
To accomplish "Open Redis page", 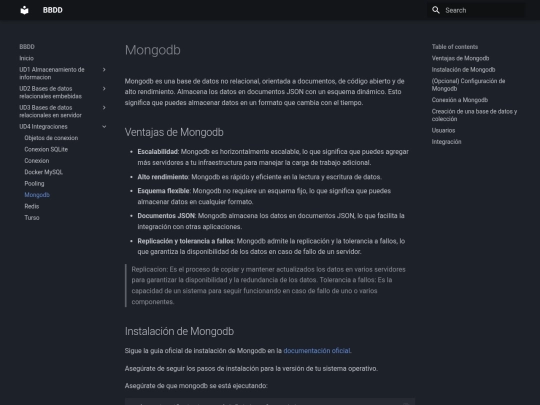I will pos(32,206).
